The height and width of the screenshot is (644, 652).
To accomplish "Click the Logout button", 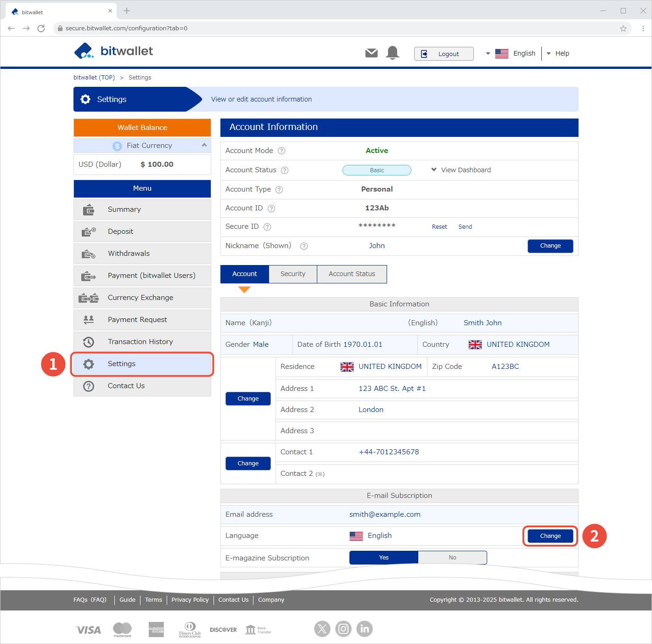I will tap(444, 54).
